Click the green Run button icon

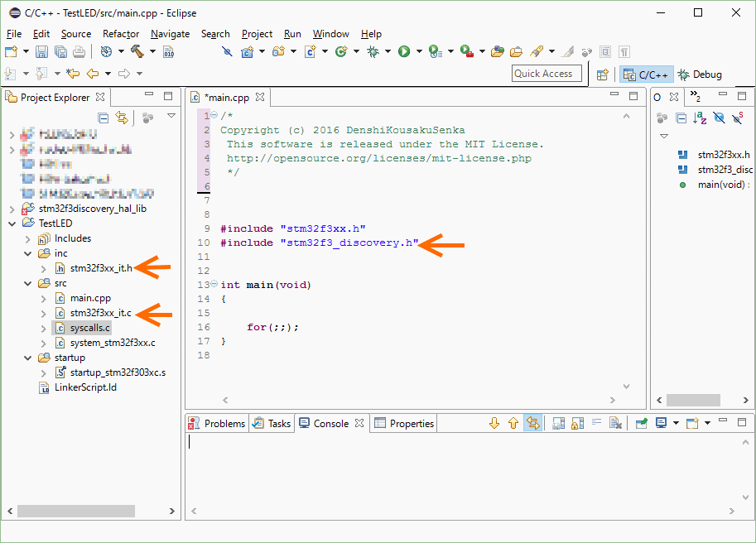[x=404, y=51]
